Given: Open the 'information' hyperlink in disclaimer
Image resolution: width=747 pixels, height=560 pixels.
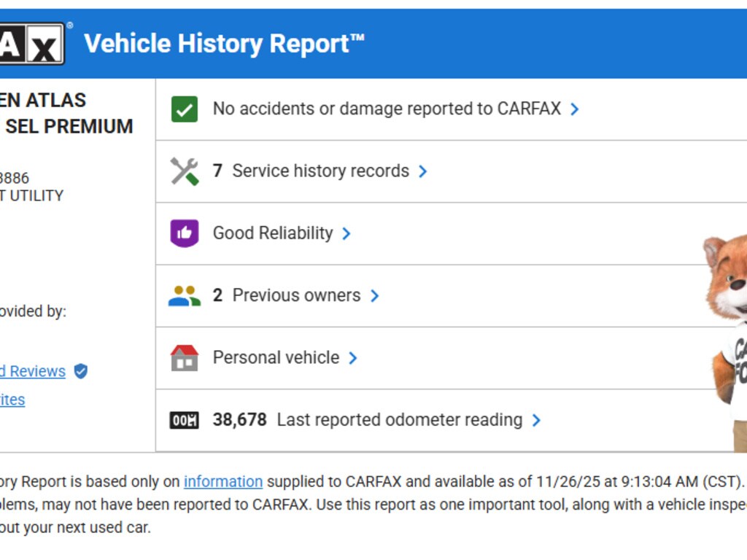Looking at the screenshot, I should (222, 481).
